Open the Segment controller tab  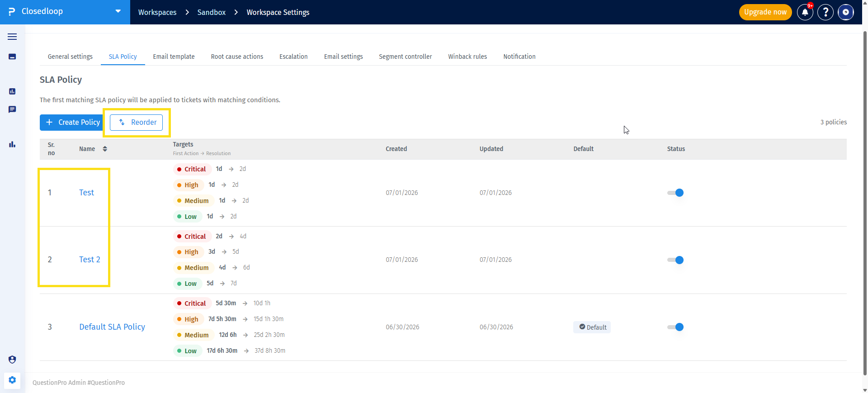coord(406,57)
